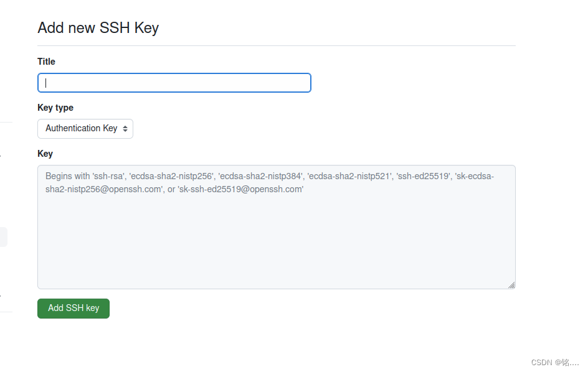Viewport: 588px width, 372px height.
Task: Select the Authentication Key option box
Action: pyautogui.click(x=85, y=128)
